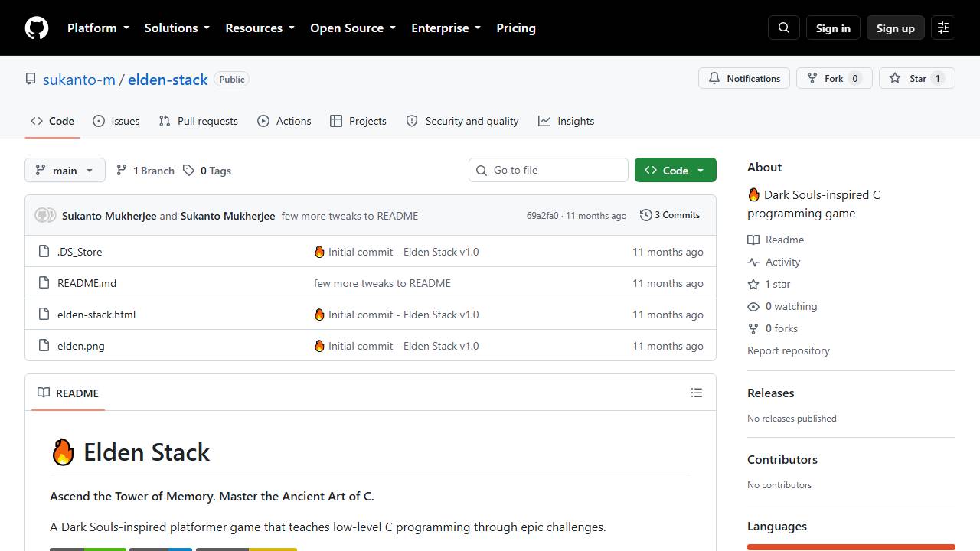Click the tag icon next to Tags
This screenshot has height=551, width=980.
click(x=188, y=171)
